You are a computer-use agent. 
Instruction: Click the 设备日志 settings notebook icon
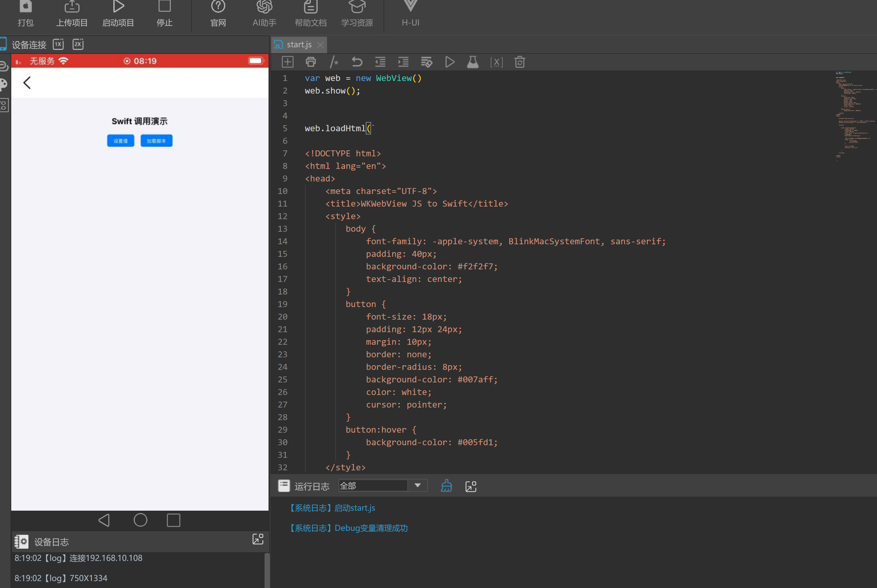[21, 542]
